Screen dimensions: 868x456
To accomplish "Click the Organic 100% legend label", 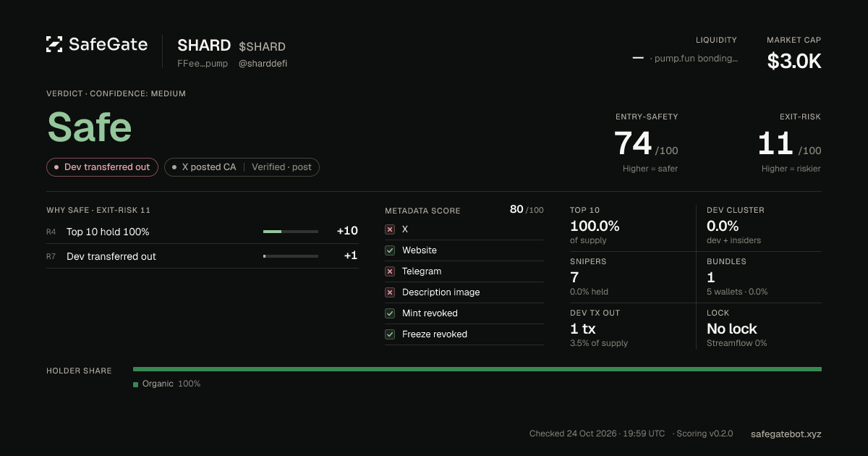I will coord(171,384).
